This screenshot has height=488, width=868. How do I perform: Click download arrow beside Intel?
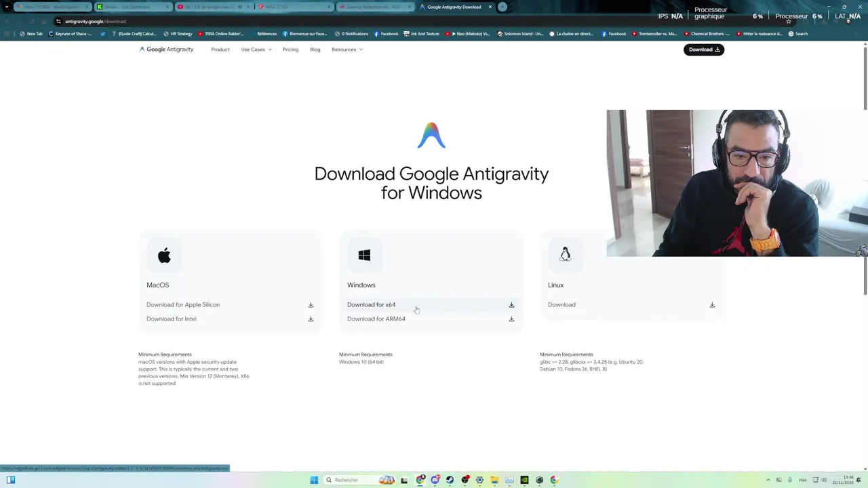(x=311, y=319)
